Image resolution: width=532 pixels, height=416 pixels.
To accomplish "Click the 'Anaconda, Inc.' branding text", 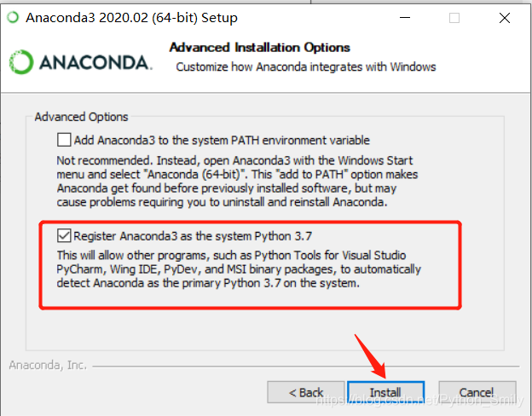I will click(x=48, y=365).
